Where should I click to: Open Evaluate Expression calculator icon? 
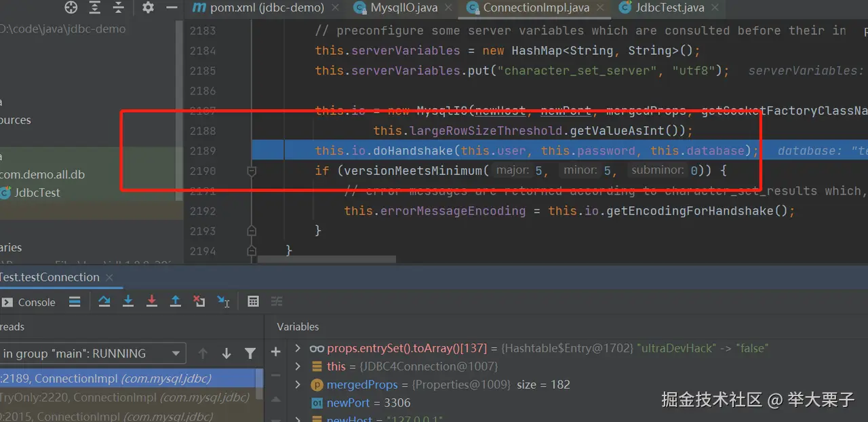[253, 301]
